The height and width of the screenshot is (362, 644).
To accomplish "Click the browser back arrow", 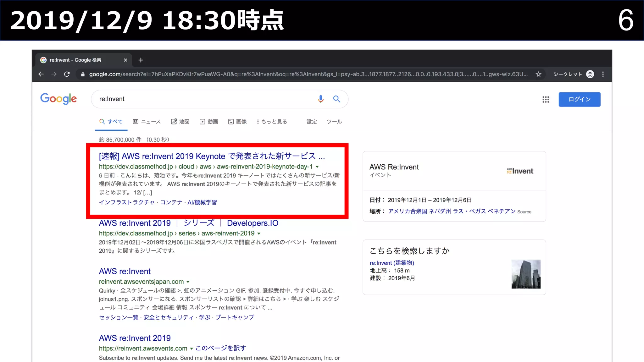I will [x=41, y=74].
